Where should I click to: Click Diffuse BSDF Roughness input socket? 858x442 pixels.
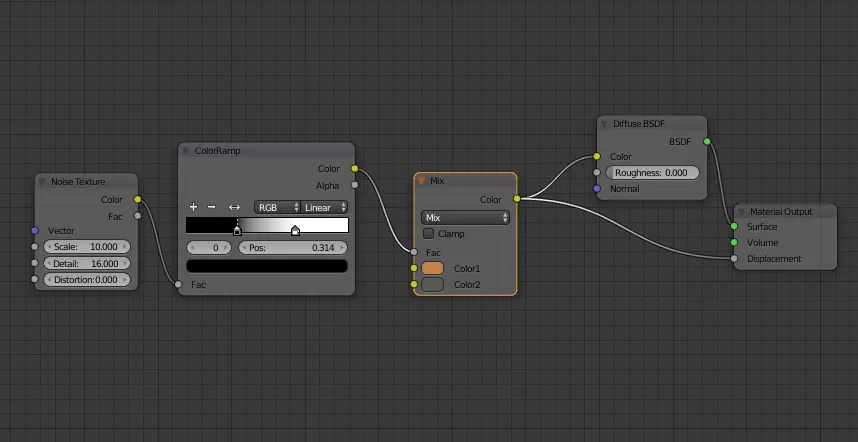(x=597, y=172)
